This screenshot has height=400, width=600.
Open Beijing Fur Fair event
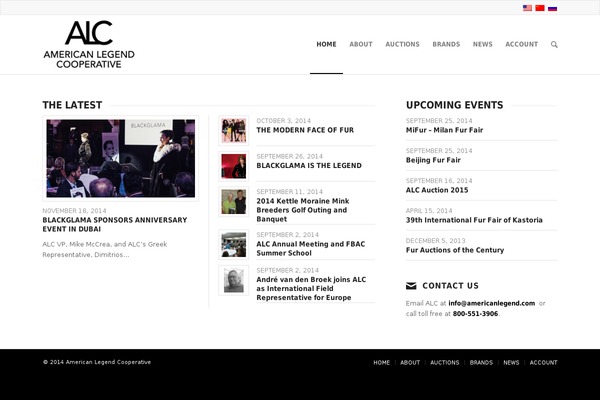pyautogui.click(x=433, y=160)
